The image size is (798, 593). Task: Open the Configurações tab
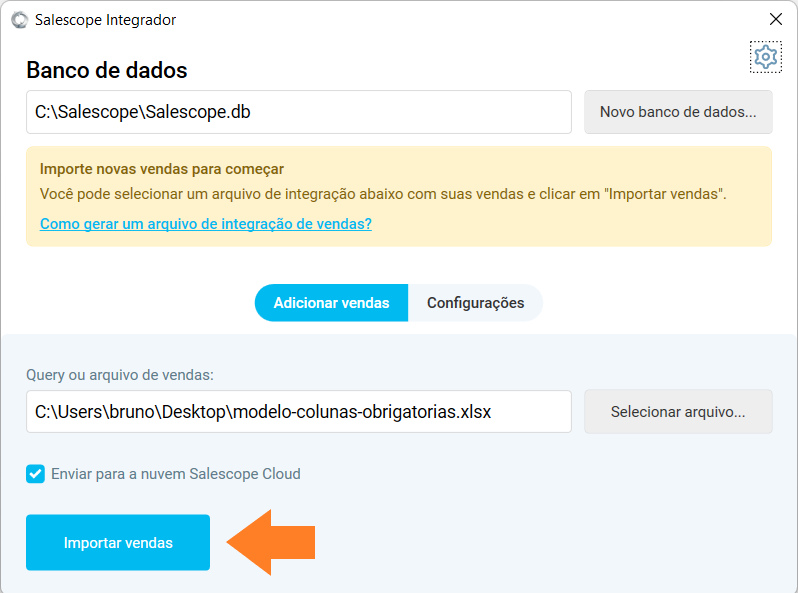pos(475,303)
